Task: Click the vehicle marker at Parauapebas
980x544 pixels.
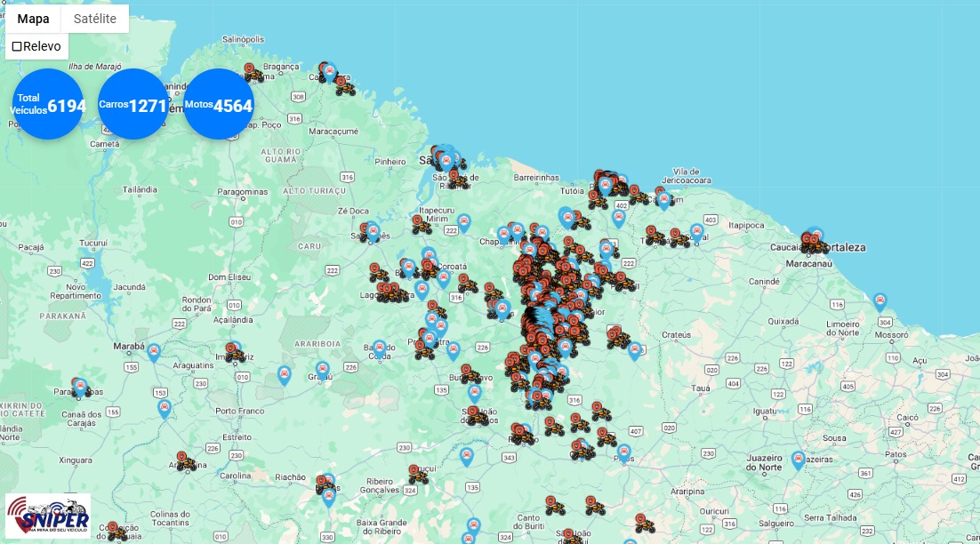Action: (x=80, y=387)
